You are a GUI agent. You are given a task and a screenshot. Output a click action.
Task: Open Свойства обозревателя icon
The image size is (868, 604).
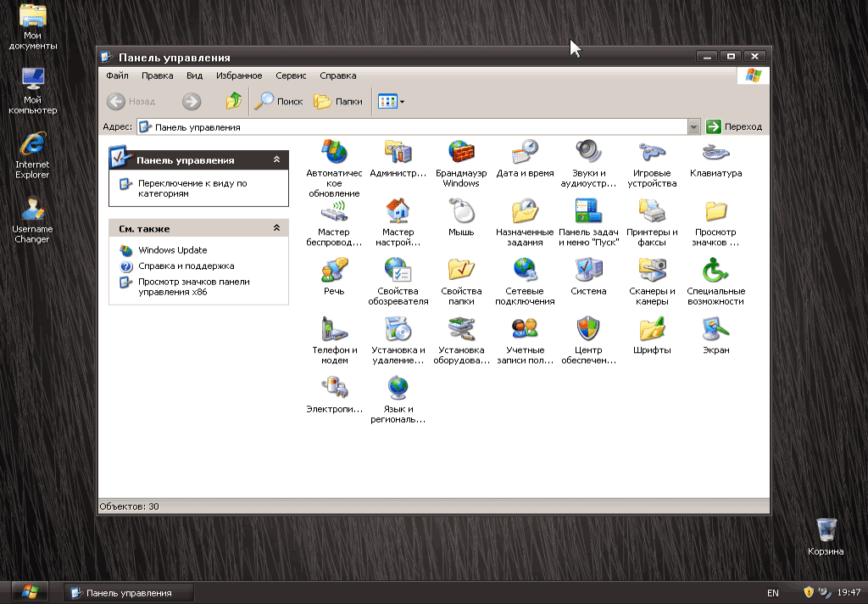click(398, 270)
